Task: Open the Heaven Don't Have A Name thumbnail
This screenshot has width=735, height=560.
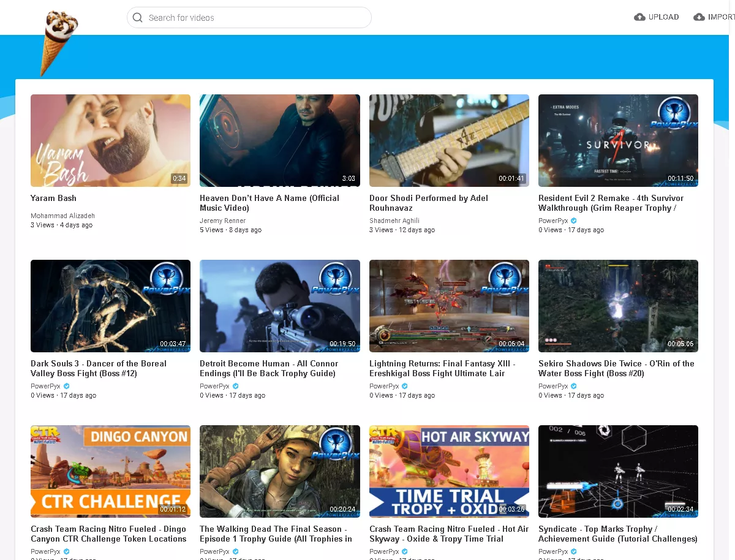Action: [280, 140]
